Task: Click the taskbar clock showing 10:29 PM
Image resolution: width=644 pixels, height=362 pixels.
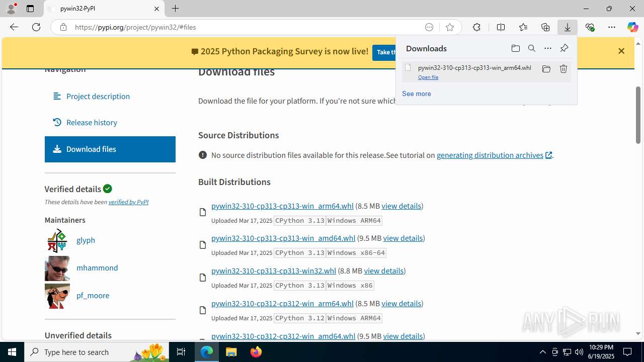Action: click(x=601, y=352)
